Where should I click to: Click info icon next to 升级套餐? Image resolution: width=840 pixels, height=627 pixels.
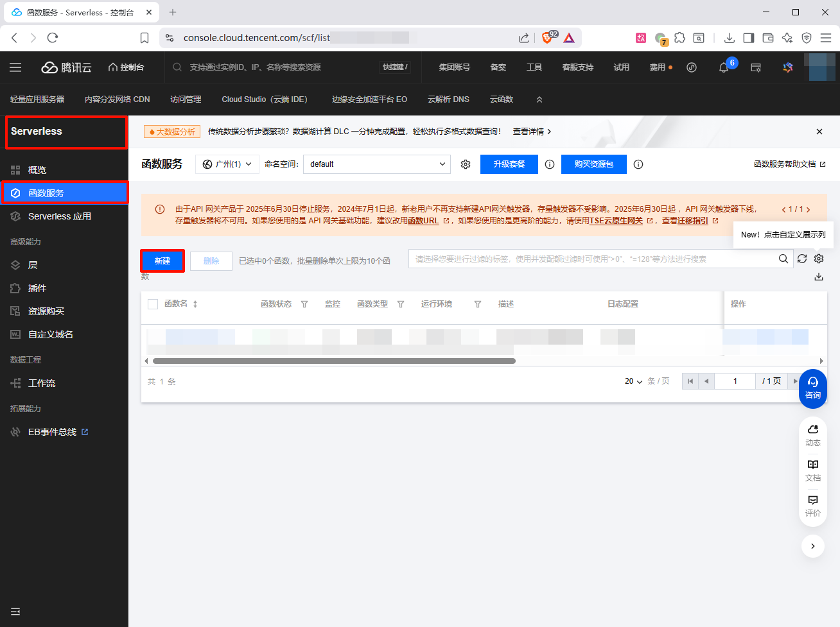(x=550, y=164)
